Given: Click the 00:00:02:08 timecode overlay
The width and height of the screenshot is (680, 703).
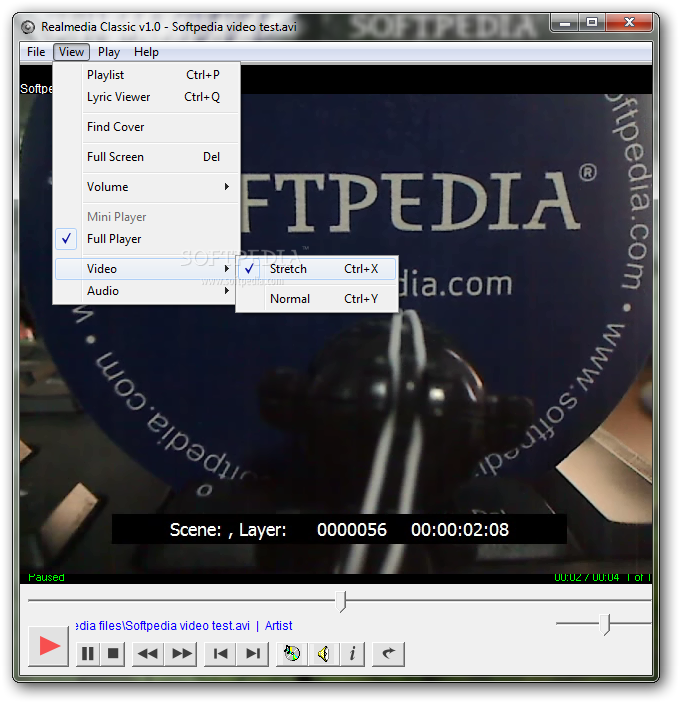Looking at the screenshot, I should [x=460, y=530].
